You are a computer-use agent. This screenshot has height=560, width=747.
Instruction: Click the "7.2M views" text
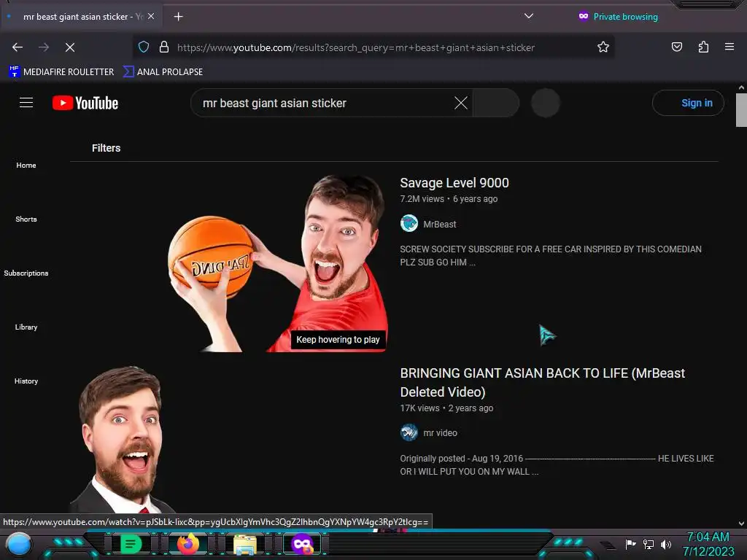point(422,199)
